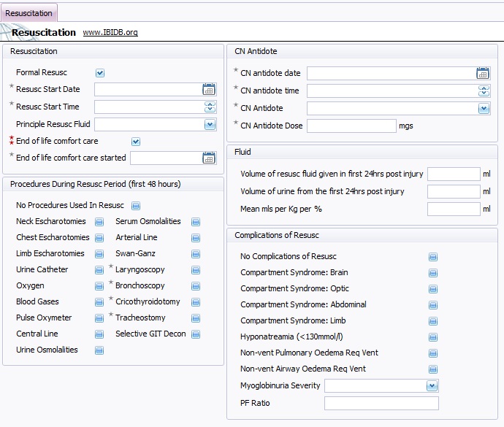Viewport: 504px width, 427px height.
Task: Enable the Tracheostomy checkbox
Action: [x=196, y=318]
